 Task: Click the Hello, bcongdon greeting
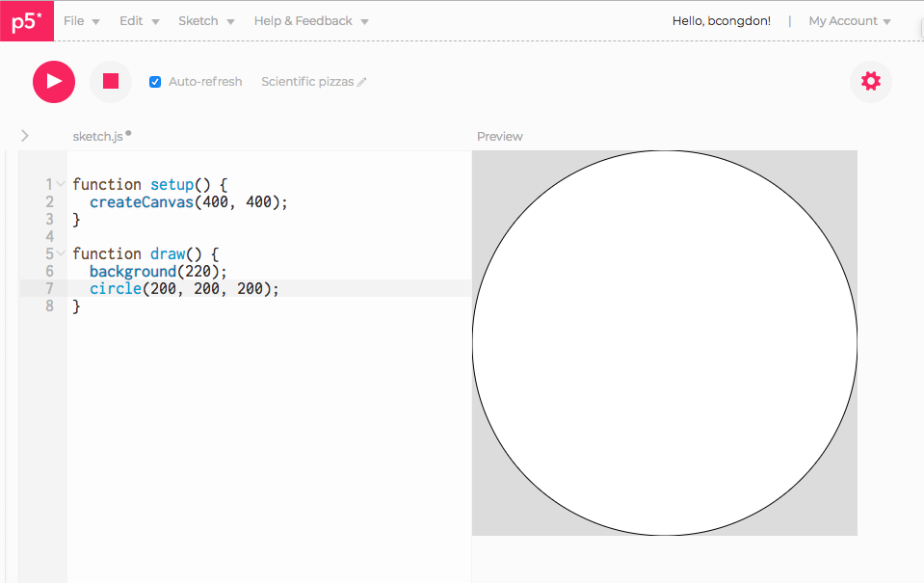pyautogui.click(x=721, y=20)
